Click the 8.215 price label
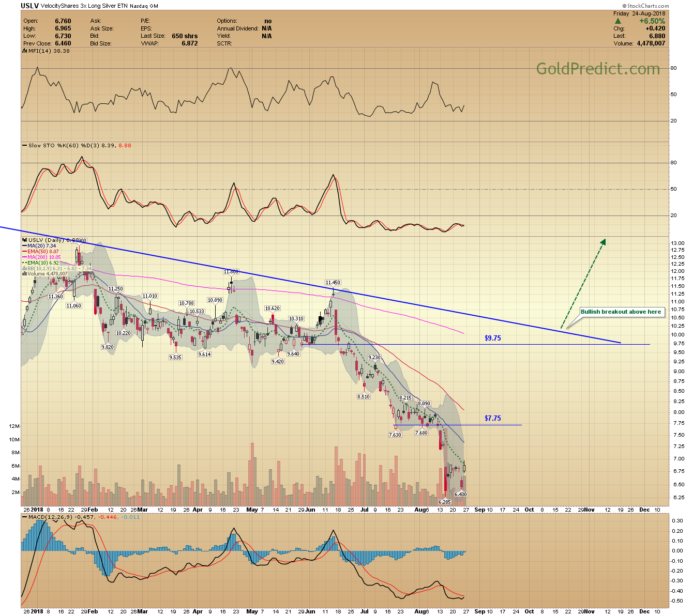Image resolution: width=693 pixels, height=616 pixels. (x=405, y=398)
